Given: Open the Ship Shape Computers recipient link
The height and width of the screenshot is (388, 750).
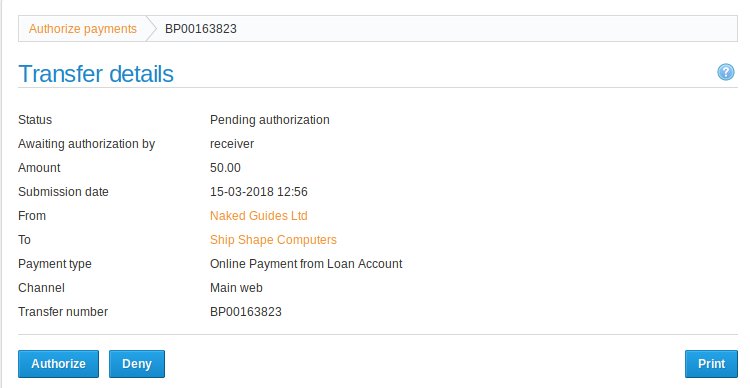Looking at the screenshot, I should pos(273,240).
